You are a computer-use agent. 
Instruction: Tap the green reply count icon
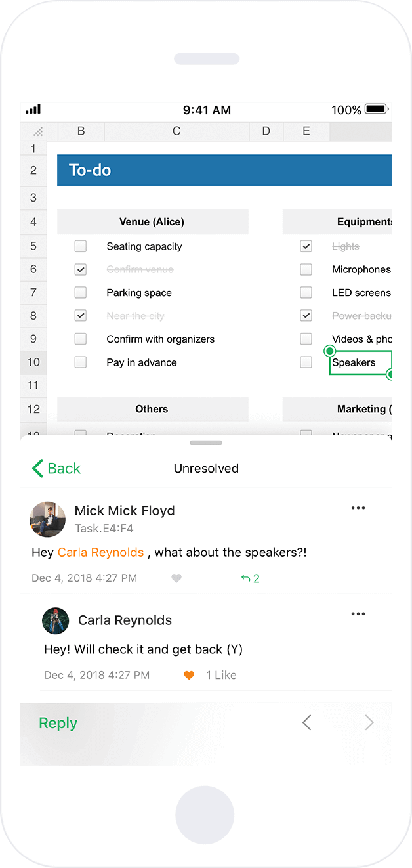(x=250, y=578)
